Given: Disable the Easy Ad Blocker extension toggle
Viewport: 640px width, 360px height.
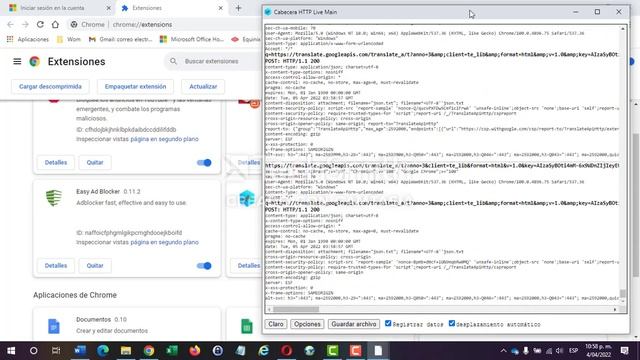Looking at the screenshot, I should (204, 266).
